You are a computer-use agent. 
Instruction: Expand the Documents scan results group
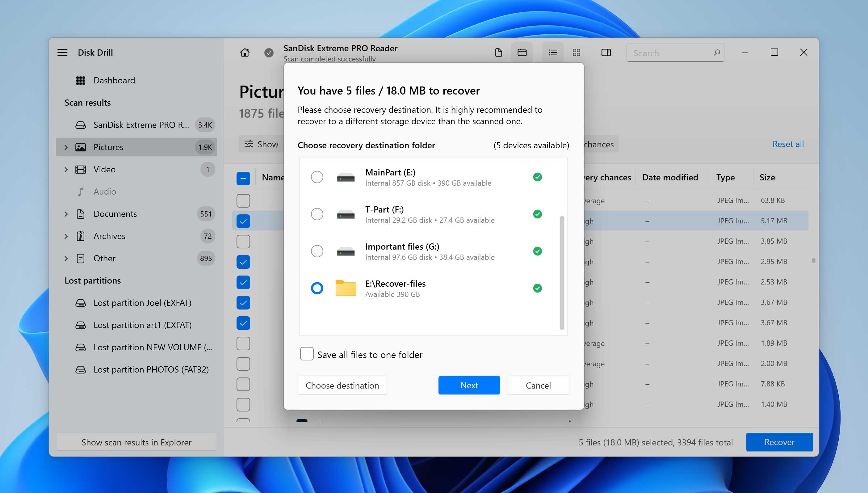[x=65, y=213]
